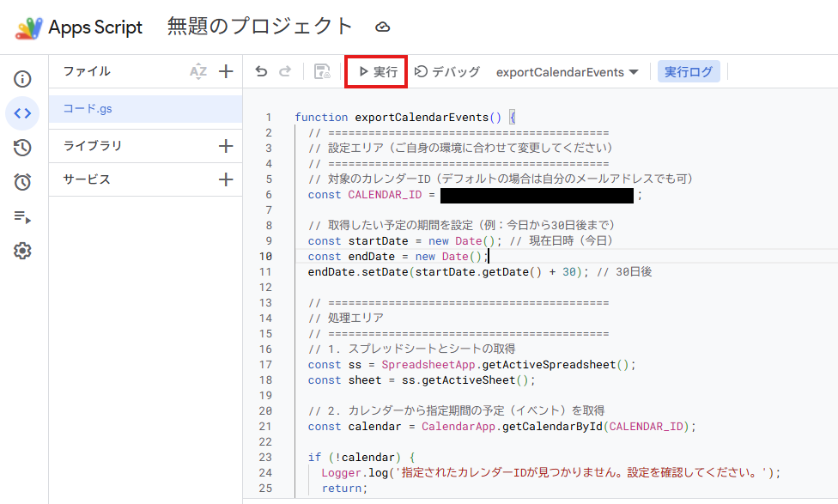The width and height of the screenshot is (838, 504).
Task: Click the サービス section label
Action: (x=87, y=179)
